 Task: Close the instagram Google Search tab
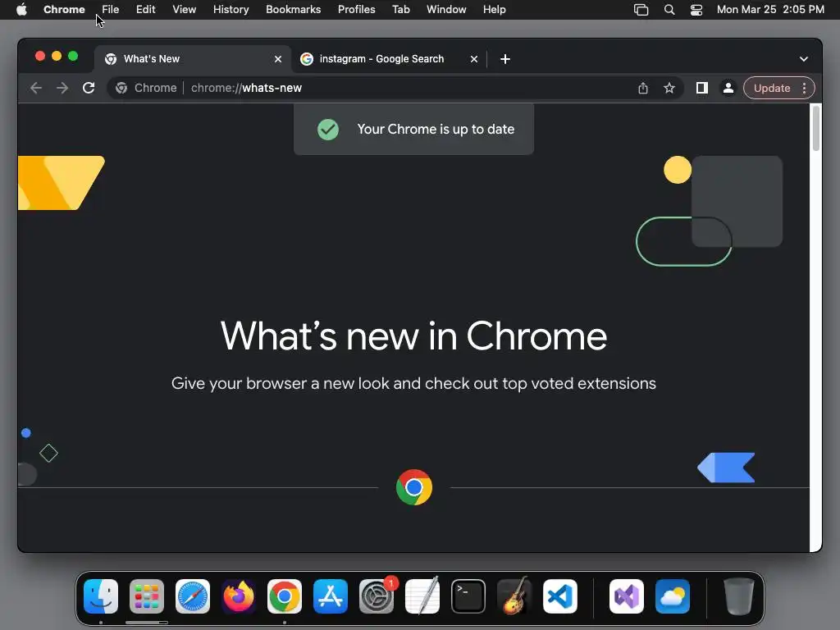point(474,59)
